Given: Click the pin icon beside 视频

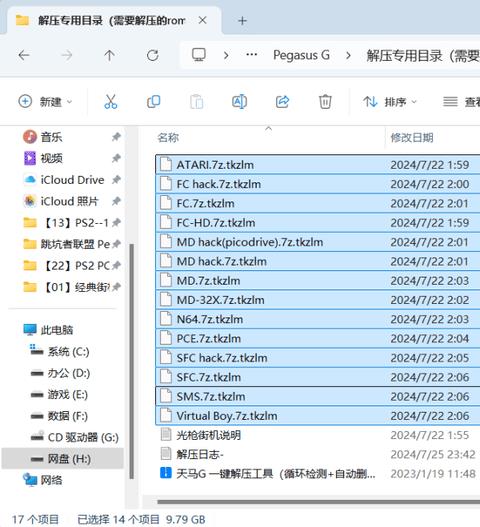Looking at the screenshot, I should click(x=116, y=158).
